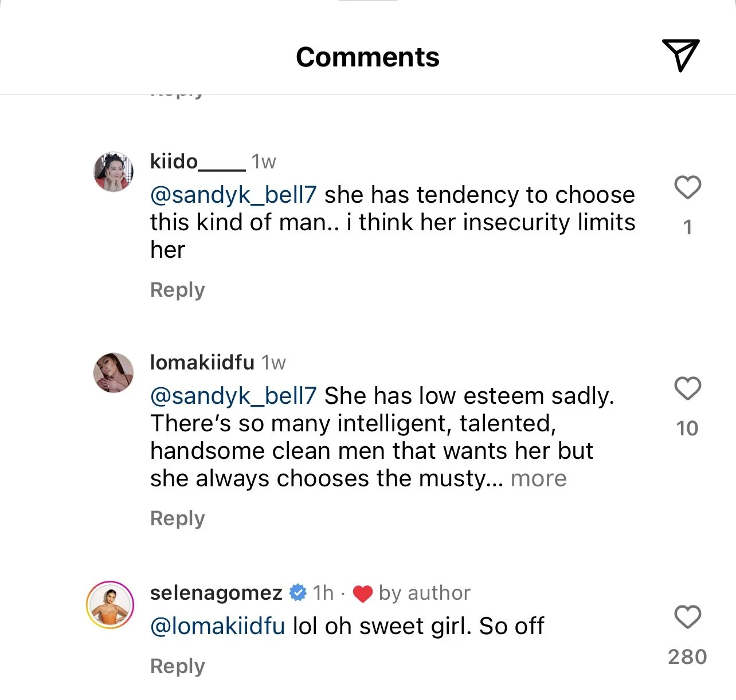Tap the share paper plane icon
736x700 pixels.
[680, 56]
